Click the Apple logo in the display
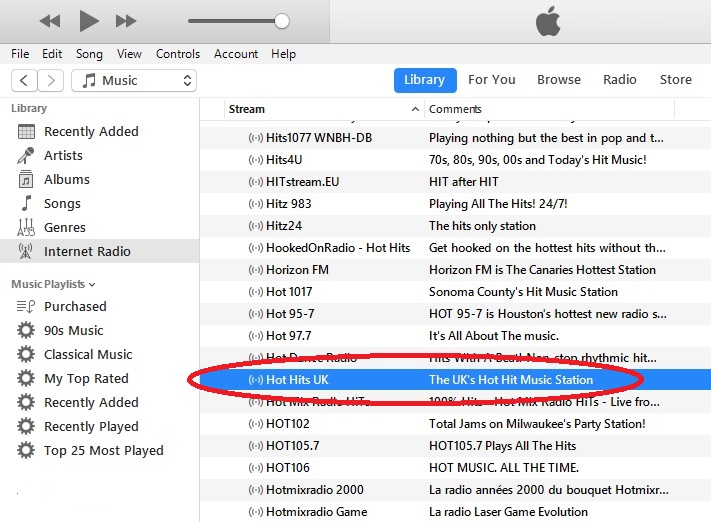Screen dimensions: 711x522 pos(548,21)
